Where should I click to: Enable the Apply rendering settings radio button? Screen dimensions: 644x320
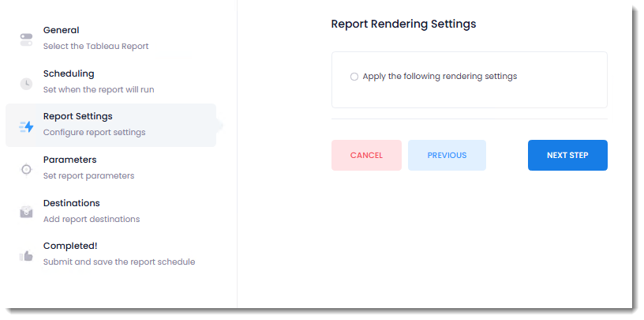click(x=354, y=77)
